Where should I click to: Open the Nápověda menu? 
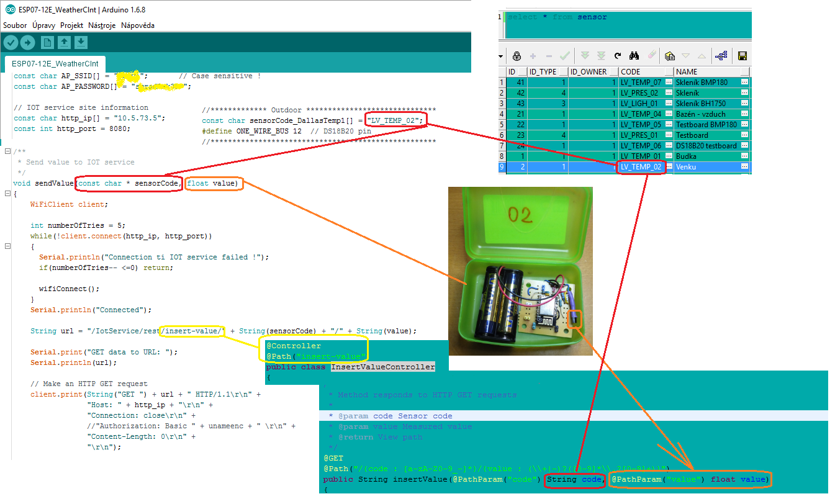[138, 25]
